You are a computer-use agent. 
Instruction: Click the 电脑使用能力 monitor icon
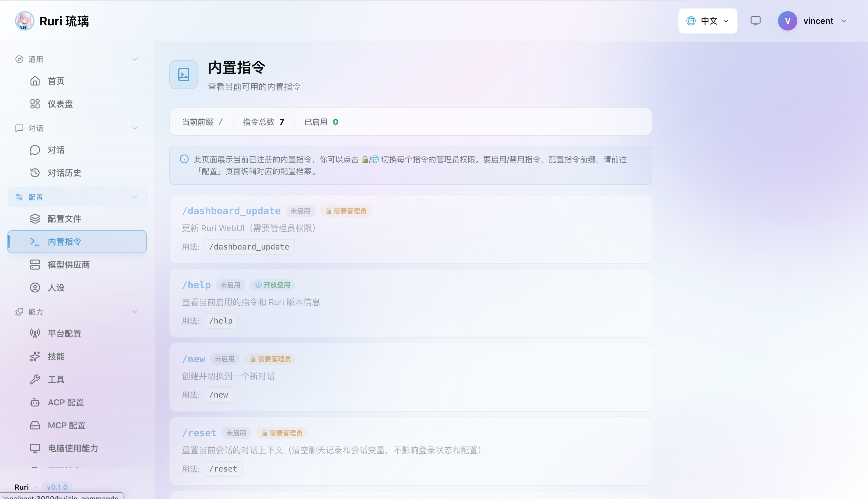(x=35, y=448)
